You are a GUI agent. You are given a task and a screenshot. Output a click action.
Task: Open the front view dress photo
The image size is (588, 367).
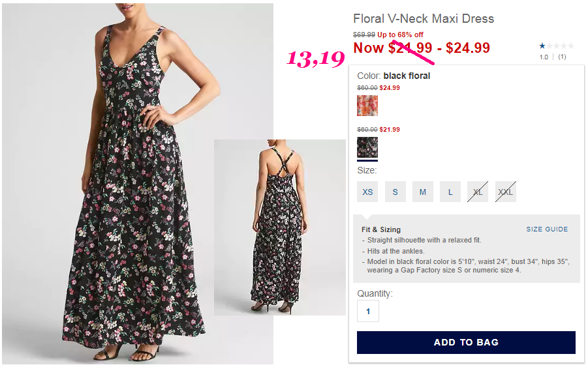pos(138,184)
